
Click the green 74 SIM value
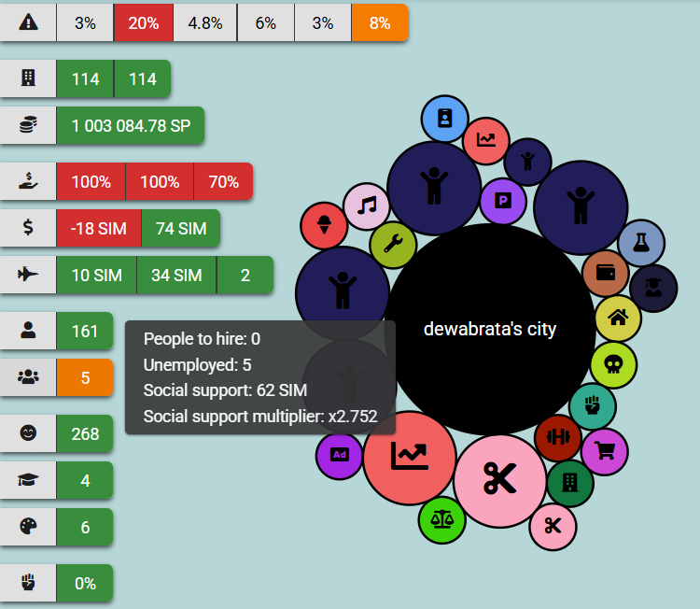pos(181,228)
